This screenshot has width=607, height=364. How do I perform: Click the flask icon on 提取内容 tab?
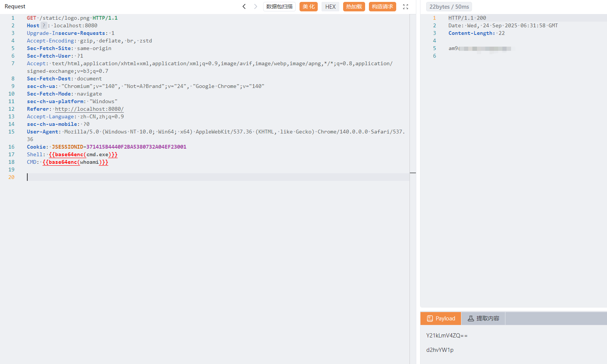tap(471, 318)
